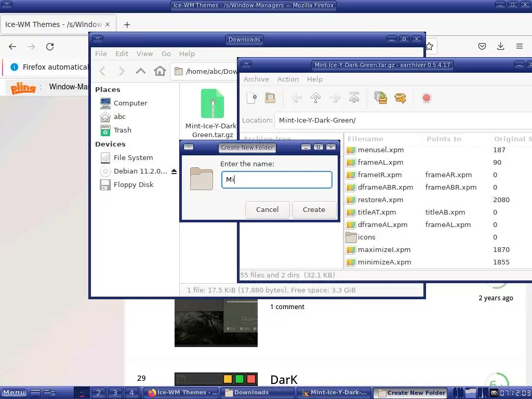532x399 pixels.
Task: Open the Downloads window title-bar menu button
Action: [98, 39]
